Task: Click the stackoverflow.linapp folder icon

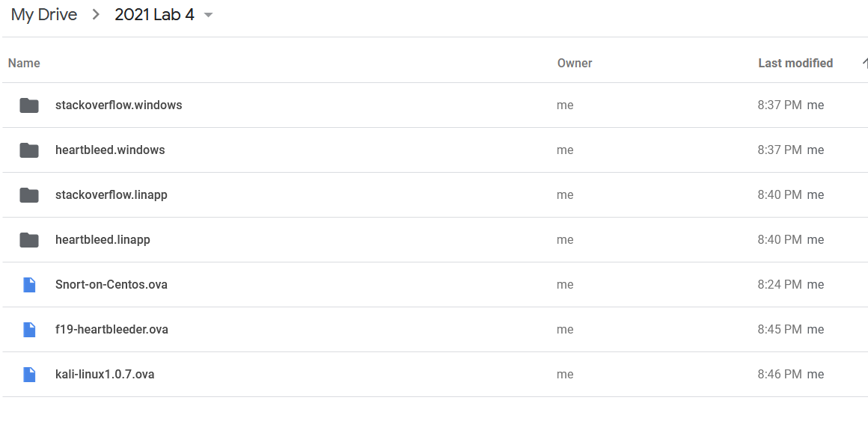Action: click(x=29, y=195)
